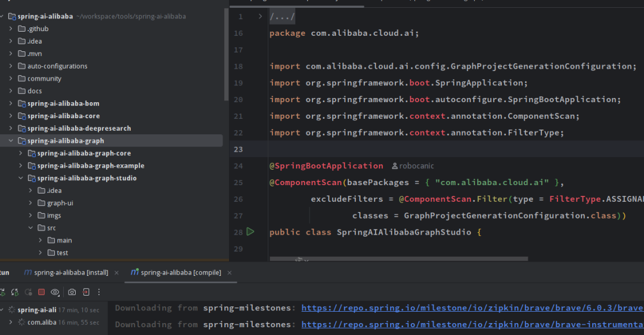Screen dimensions: 644x335
Task: Toggle the eye view options icon
Action: pos(55,292)
